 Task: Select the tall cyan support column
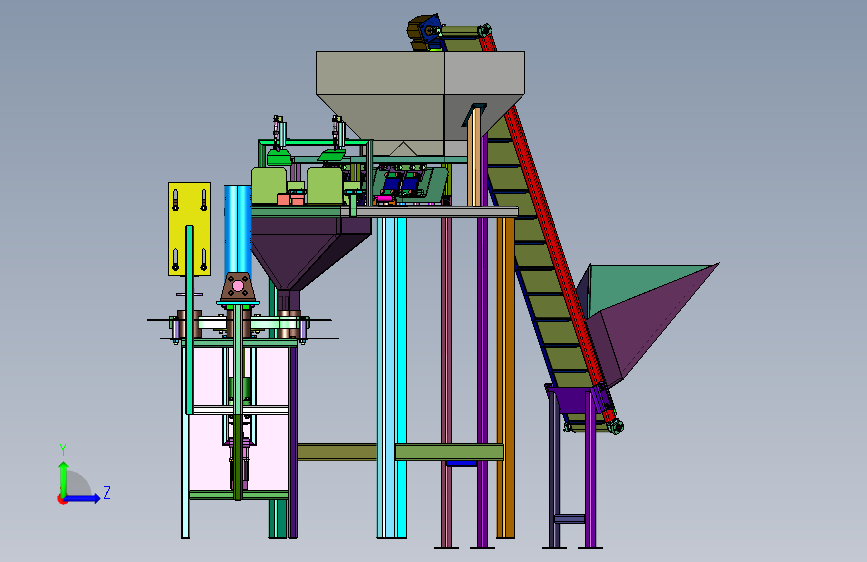pyautogui.click(x=391, y=377)
